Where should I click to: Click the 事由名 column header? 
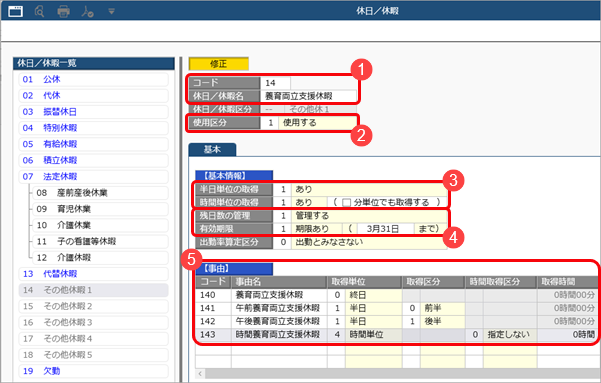point(279,282)
